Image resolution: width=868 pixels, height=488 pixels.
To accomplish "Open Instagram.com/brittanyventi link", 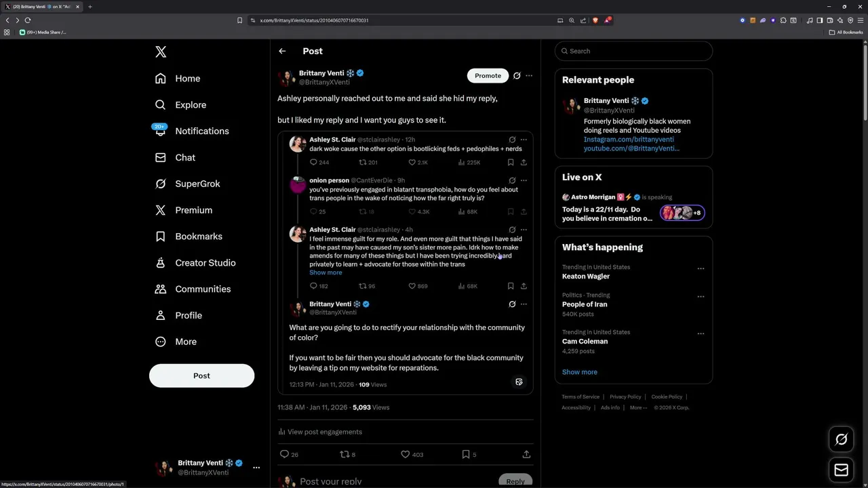I will (629, 140).
